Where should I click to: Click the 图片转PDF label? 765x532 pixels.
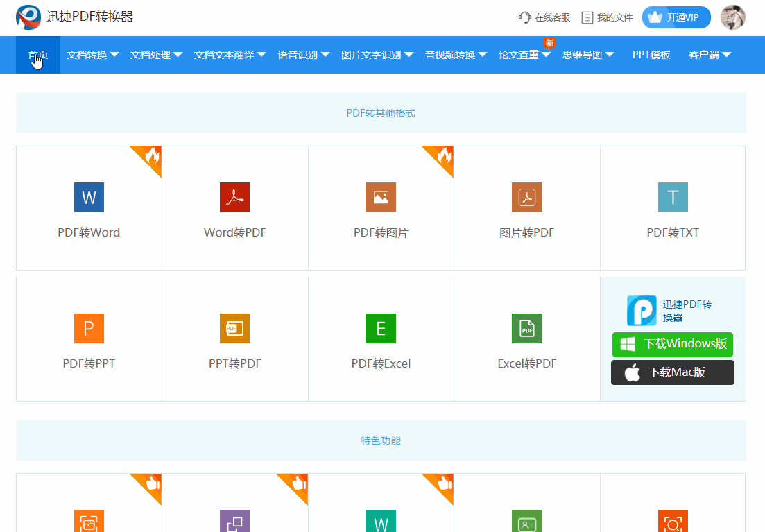(x=527, y=233)
